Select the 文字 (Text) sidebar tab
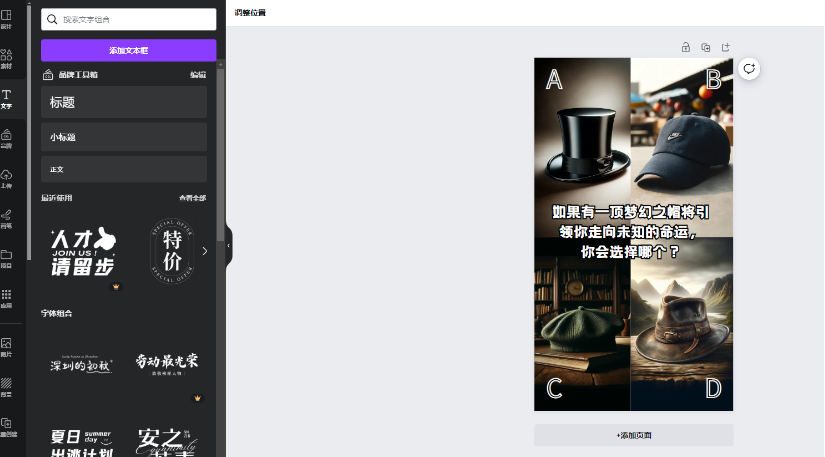Screen dimensions: 825x457 coord(6,99)
